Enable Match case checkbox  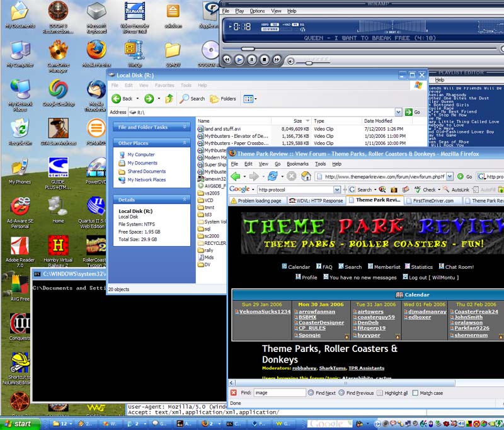(x=415, y=393)
